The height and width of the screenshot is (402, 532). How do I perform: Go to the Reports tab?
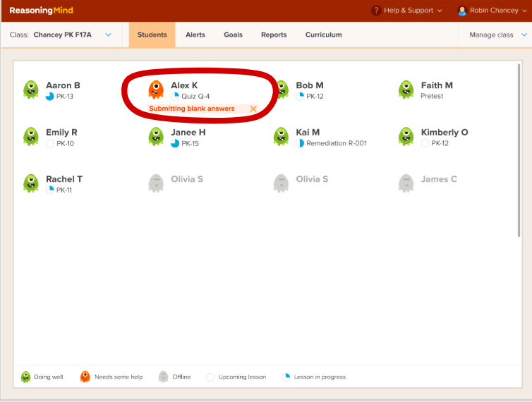pos(274,35)
